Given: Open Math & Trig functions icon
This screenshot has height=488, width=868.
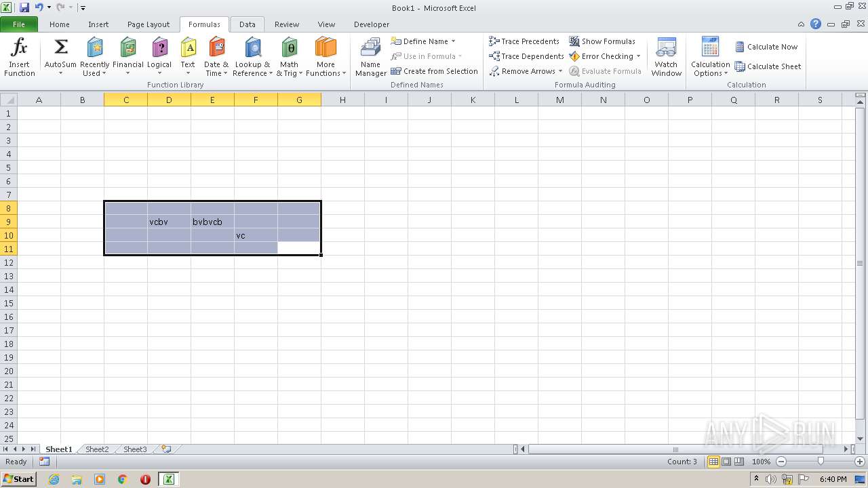Looking at the screenshot, I should (x=290, y=47).
